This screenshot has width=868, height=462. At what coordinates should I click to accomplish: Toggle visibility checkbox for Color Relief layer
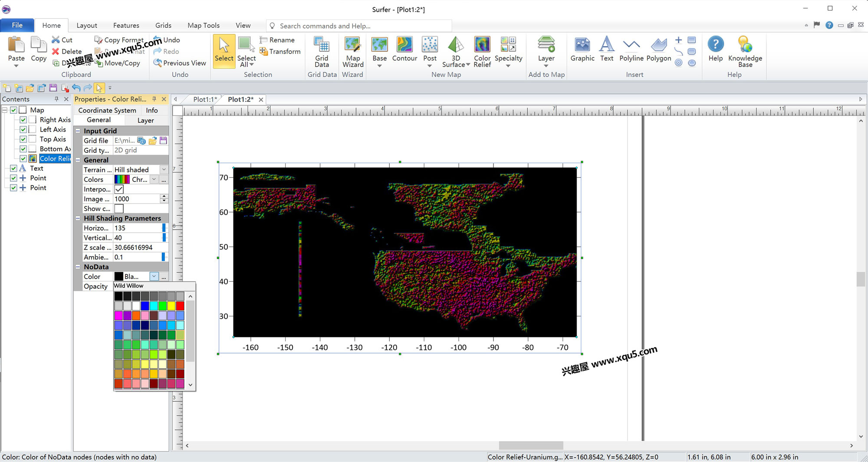[23, 158]
